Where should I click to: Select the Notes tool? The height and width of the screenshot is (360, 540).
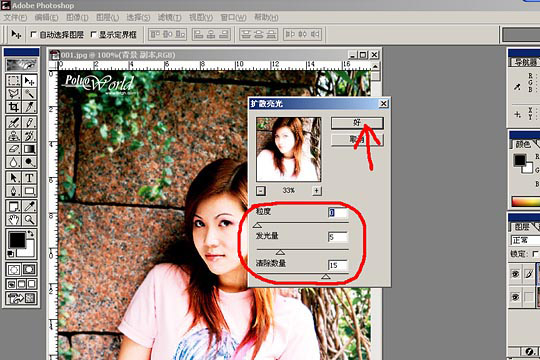pos(14,206)
